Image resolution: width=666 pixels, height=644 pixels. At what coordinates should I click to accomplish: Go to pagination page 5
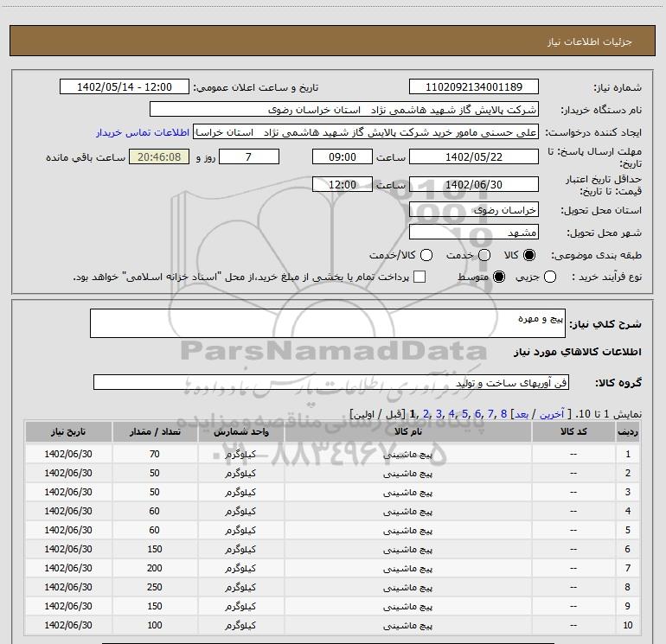click(x=464, y=414)
